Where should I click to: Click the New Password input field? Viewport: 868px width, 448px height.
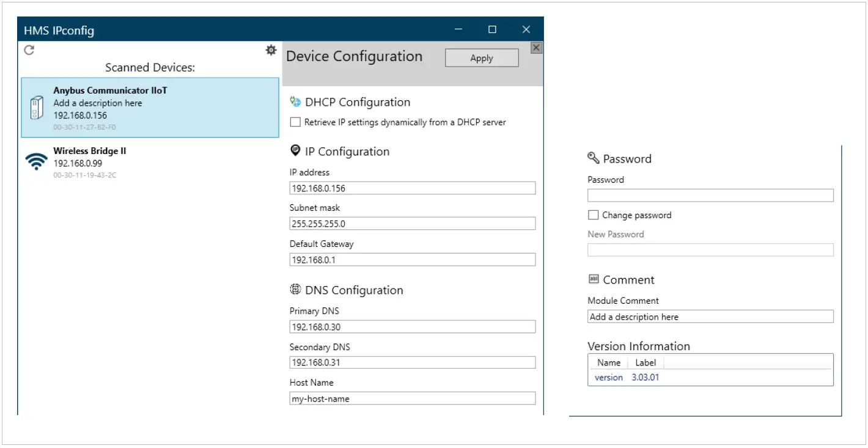(x=710, y=249)
